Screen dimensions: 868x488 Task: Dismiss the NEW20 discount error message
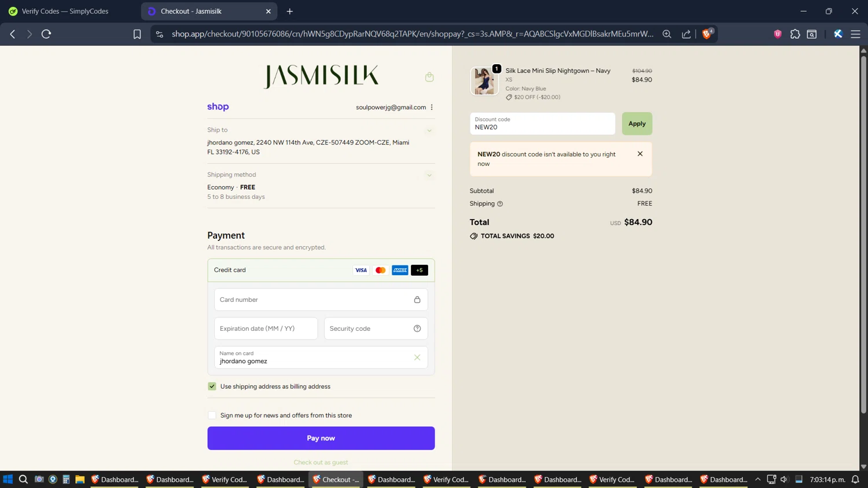pyautogui.click(x=640, y=154)
